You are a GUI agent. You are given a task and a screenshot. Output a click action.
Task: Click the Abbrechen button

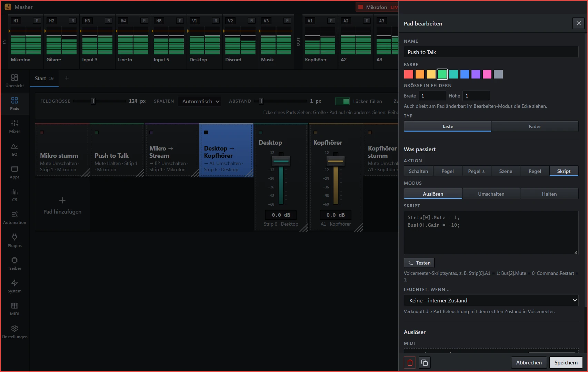point(529,362)
